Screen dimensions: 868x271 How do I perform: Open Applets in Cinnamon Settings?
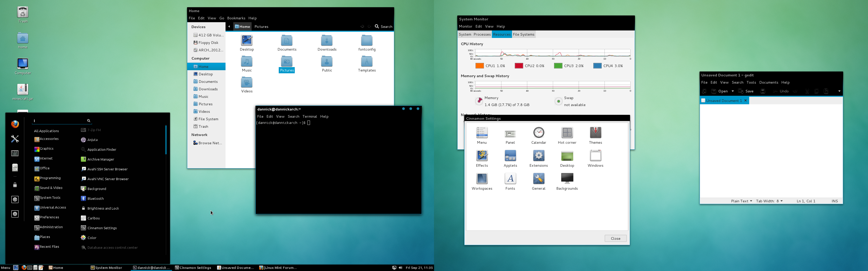(510, 158)
